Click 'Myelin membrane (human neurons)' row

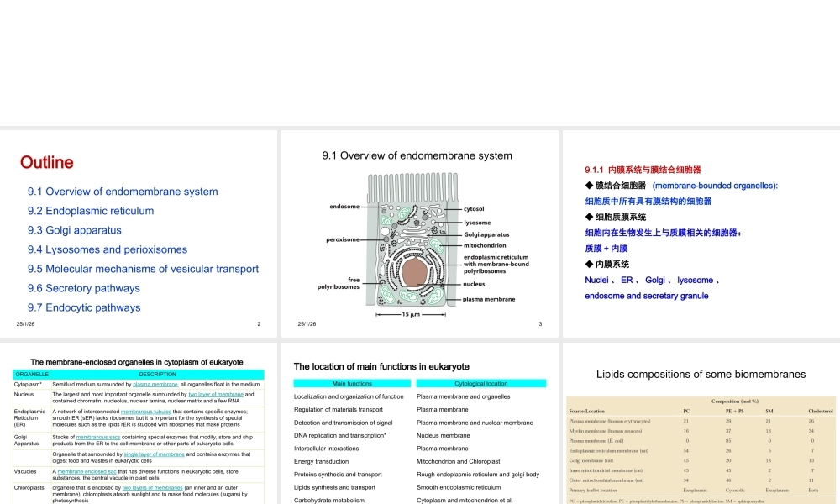[701, 431]
